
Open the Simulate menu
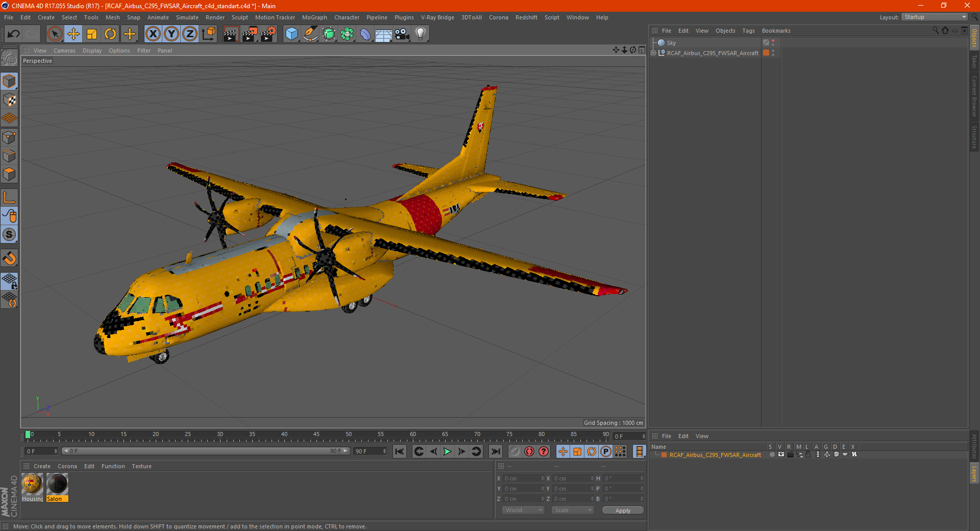(187, 17)
